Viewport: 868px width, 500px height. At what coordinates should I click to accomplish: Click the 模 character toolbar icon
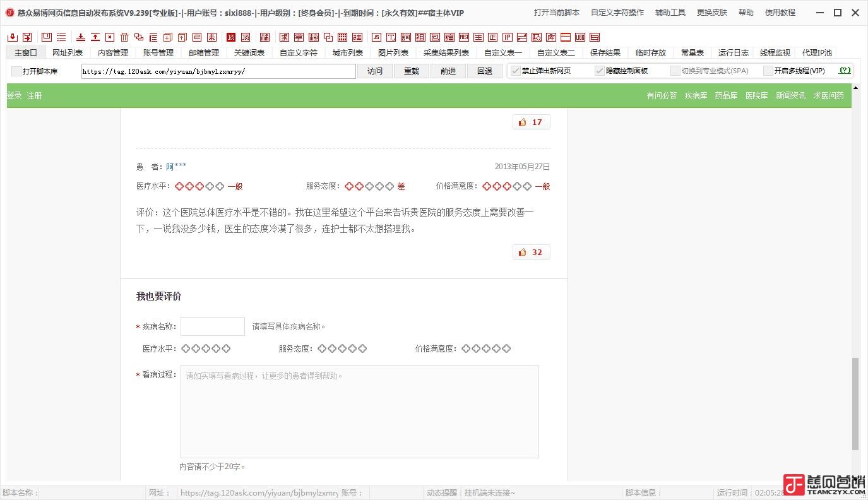click(x=314, y=37)
